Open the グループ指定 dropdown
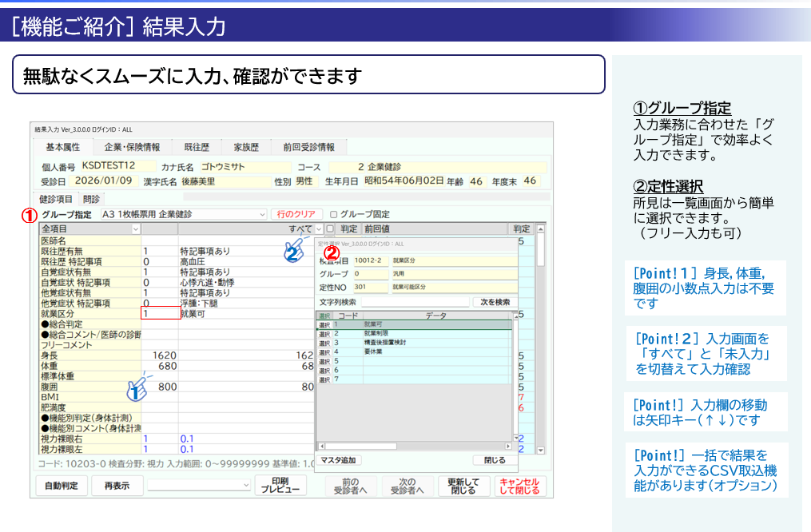811x532 pixels. 183,214
